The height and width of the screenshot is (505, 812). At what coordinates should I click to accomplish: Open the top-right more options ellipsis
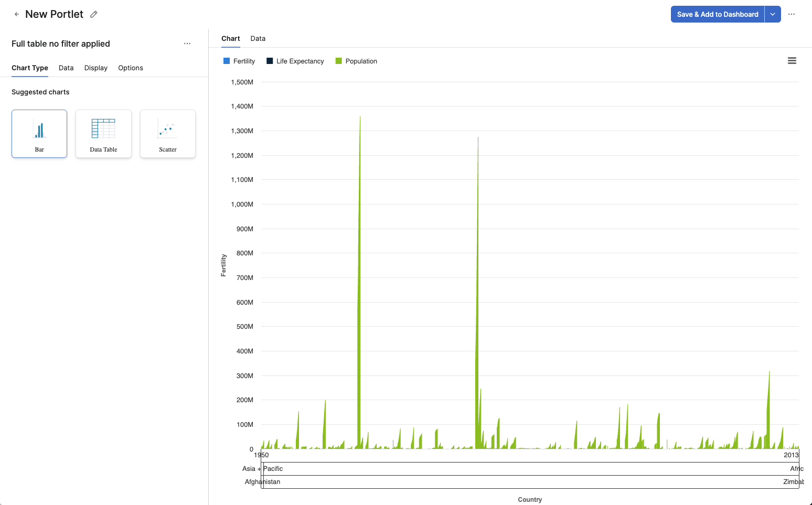[792, 14]
